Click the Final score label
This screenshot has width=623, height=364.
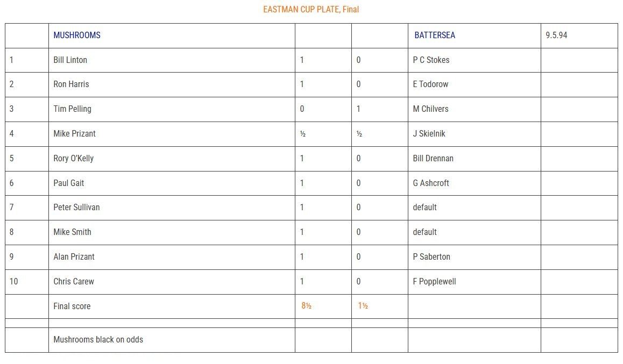pos(72,306)
